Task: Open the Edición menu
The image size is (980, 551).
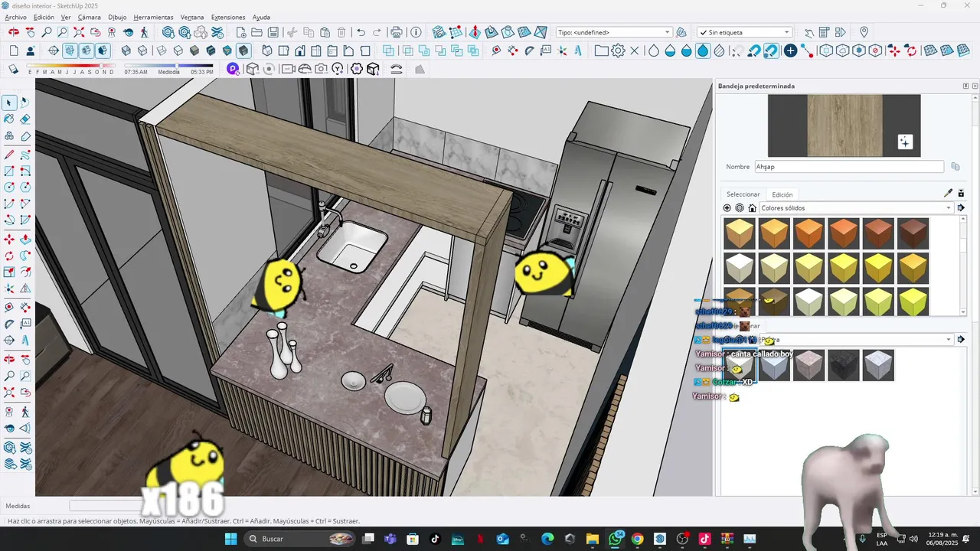Action: click(44, 17)
